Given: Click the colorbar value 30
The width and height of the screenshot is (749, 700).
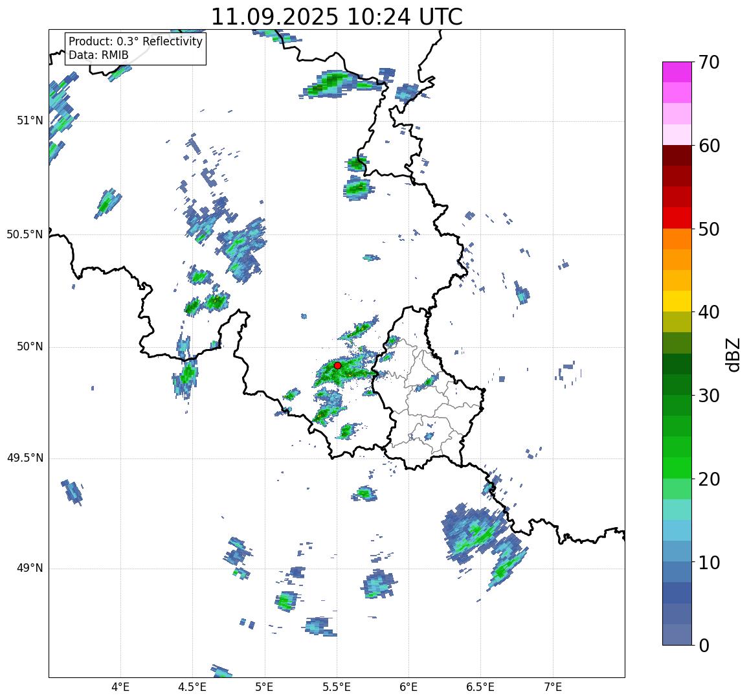Looking at the screenshot, I should (709, 396).
